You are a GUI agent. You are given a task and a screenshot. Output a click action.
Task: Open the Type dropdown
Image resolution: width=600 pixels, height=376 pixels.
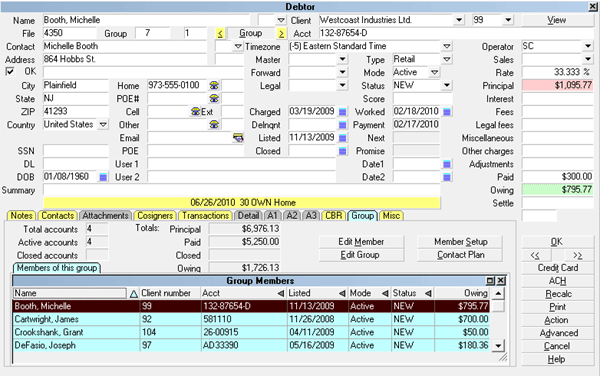(x=447, y=59)
